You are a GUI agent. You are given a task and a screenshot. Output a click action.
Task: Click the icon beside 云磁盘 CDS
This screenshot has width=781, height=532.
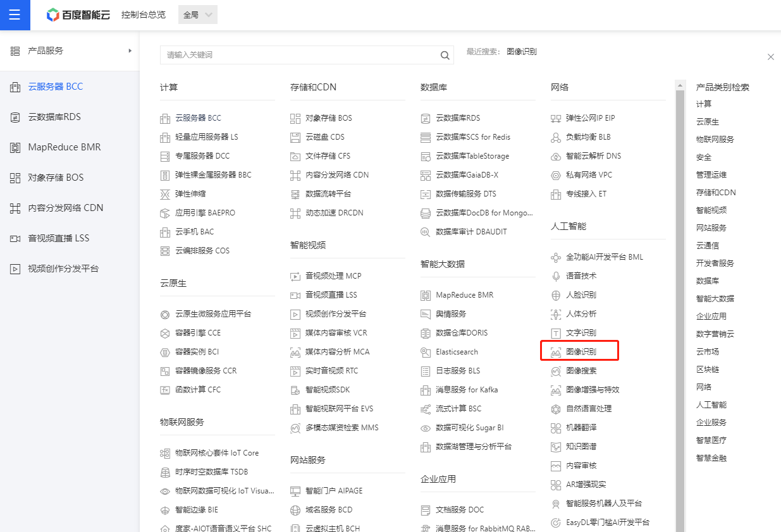pyautogui.click(x=295, y=137)
